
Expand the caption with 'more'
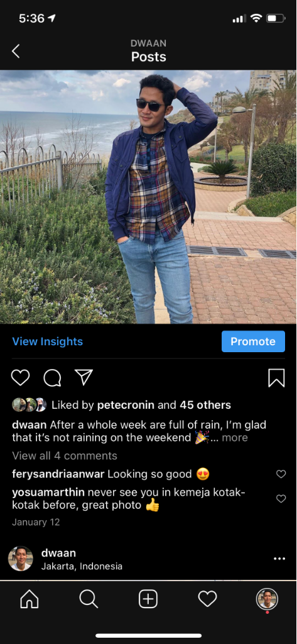[235, 438]
